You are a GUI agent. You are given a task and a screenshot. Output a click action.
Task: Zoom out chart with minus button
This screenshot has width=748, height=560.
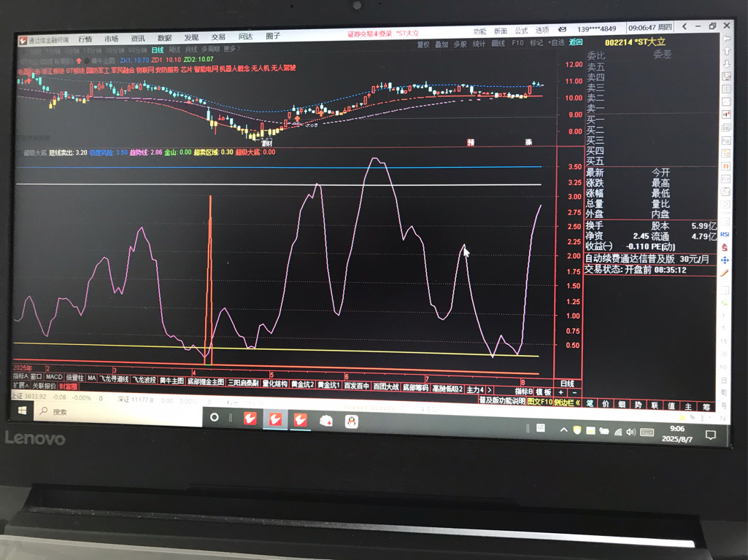[x=575, y=393]
